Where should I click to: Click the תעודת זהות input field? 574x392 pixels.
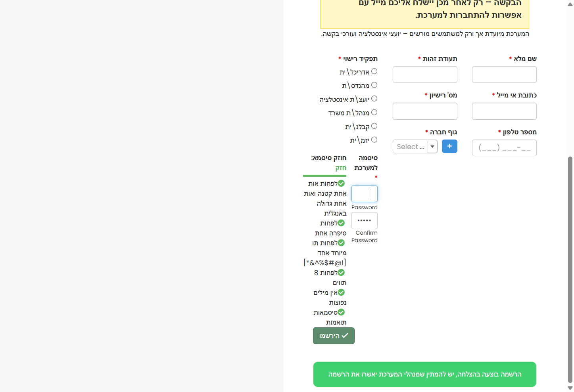[425, 75]
